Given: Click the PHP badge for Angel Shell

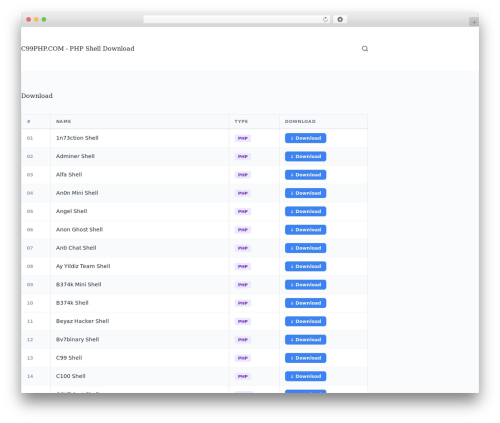Looking at the screenshot, I should [x=243, y=212].
